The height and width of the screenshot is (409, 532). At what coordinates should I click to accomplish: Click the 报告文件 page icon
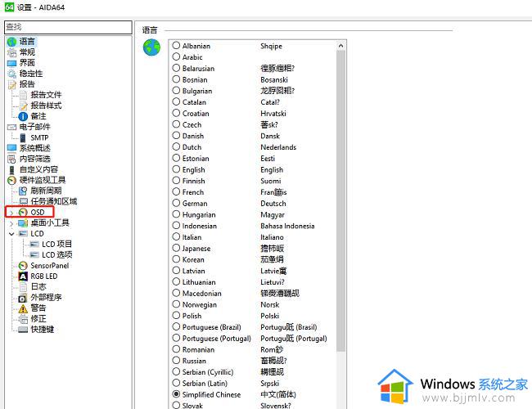23,95
